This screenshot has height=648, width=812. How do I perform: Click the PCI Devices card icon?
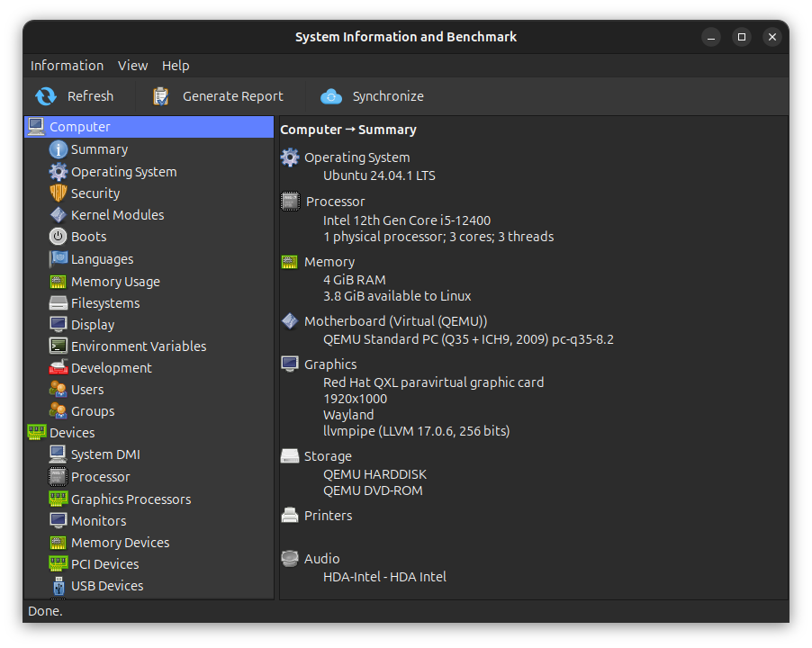[58, 563]
